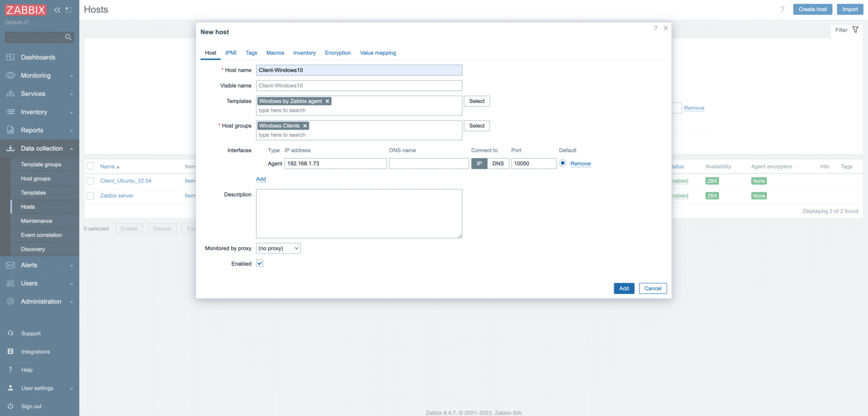
Task: Switch to the Macros tab
Action: [275, 53]
